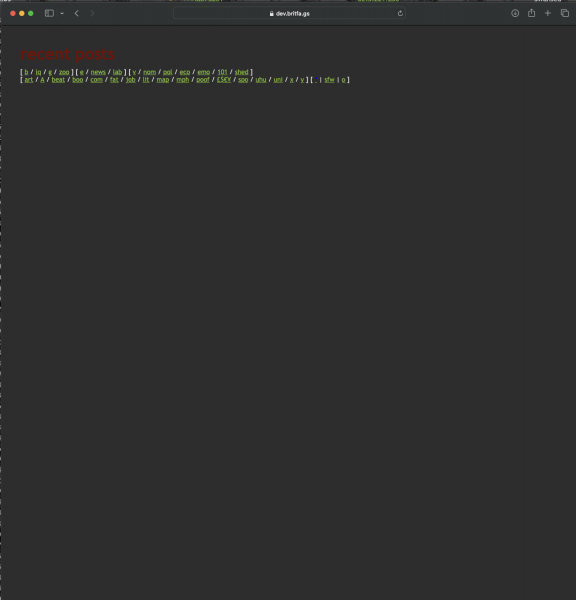Image resolution: width=576 pixels, height=600 pixels.
Task: Open the £$€¥ board link
Action: (224, 80)
